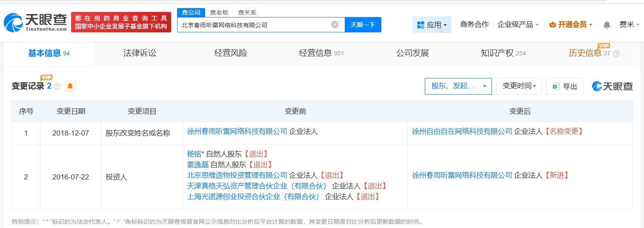The image size is (644, 228).
Task: Open 变更时间 filter dropdown
Action: [519, 86]
